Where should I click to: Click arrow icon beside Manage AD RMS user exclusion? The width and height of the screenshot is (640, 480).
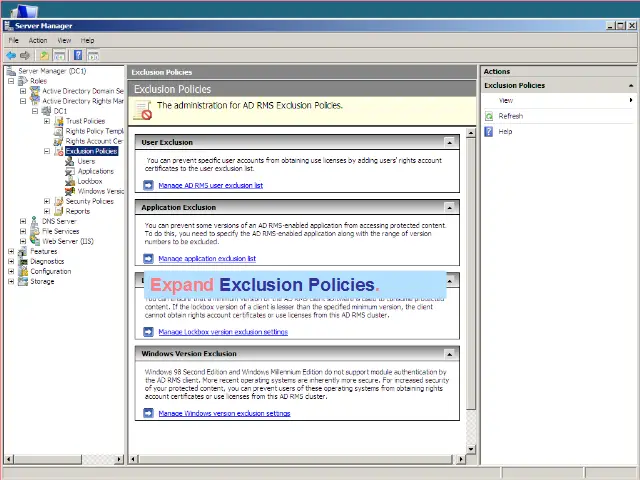pyautogui.click(x=148, y=185)
